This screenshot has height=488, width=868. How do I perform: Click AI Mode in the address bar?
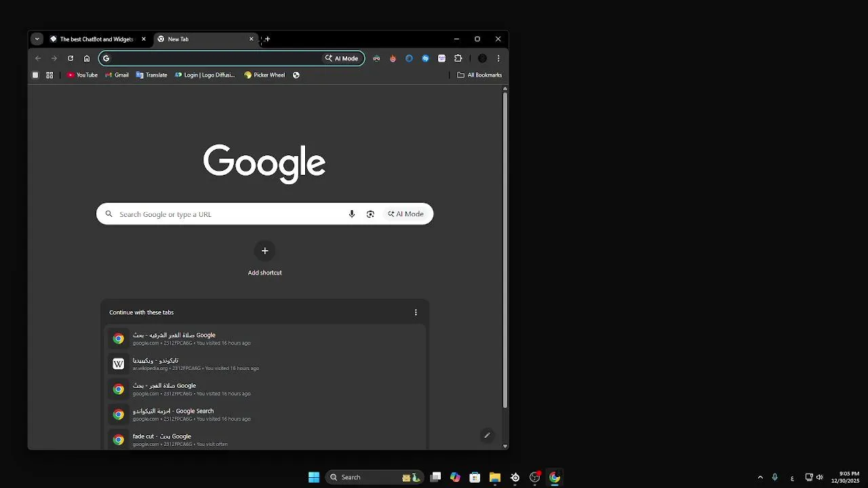click(342, 58)
